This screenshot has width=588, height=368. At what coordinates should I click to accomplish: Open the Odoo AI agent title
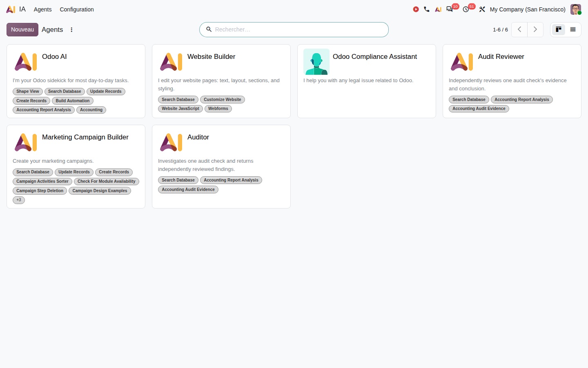[x=54, y=56]
